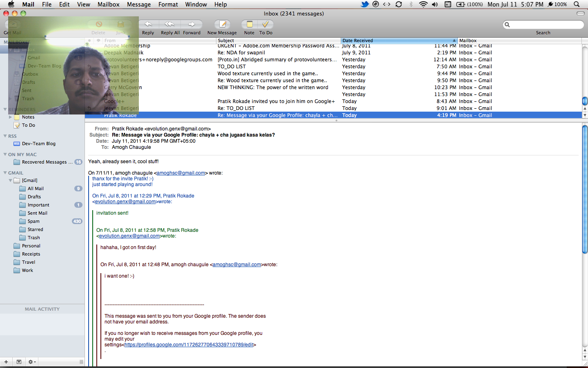Open the View menu
Viewport: 588px width, 368px height.
[x=83, y=4]
